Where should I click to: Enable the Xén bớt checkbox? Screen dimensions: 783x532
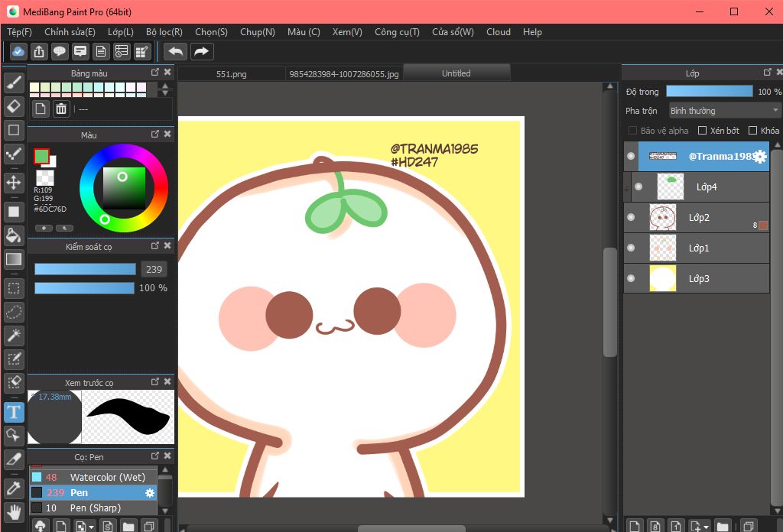tap(701, 131)
